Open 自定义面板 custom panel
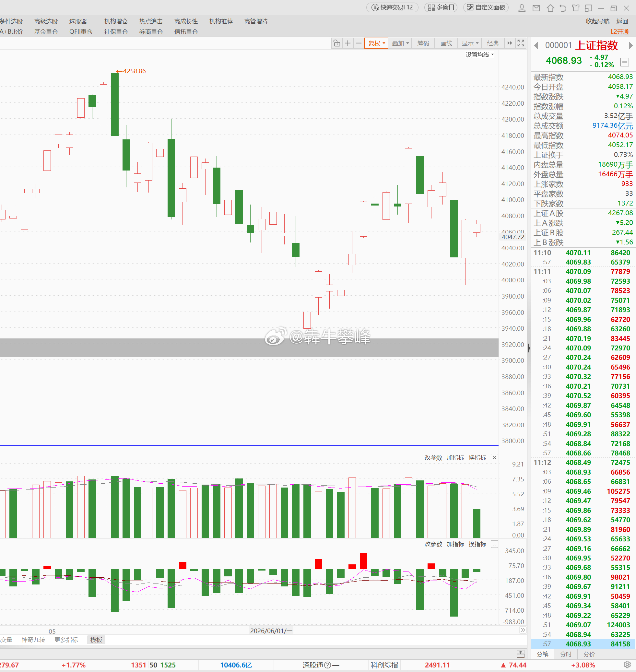Screen dimensions: 636x672 click(486, 7)
